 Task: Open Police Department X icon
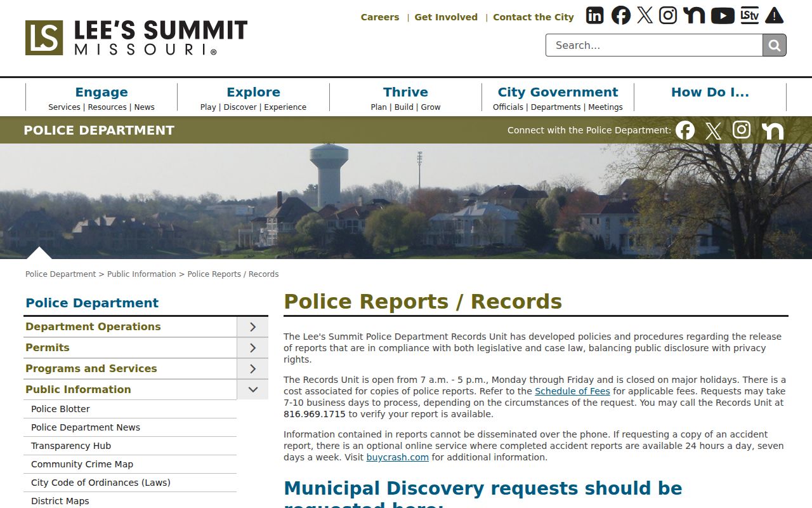click(x=713, y=131)
